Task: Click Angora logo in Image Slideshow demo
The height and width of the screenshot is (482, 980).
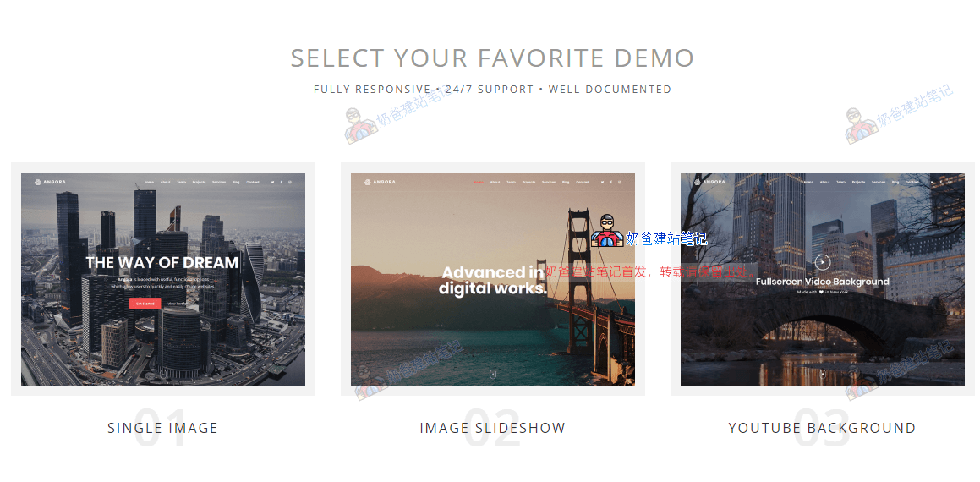Action: [x=380, y=182]
